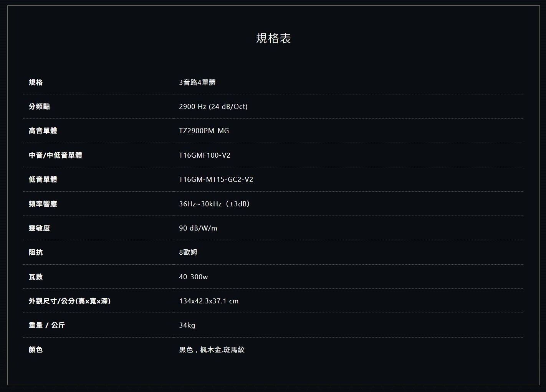Image resolution: width=546 pixels, height=392 pixels.
Task: Click the 134x42.3x37.1 cm dimensions value
Action: click(208, 301)
